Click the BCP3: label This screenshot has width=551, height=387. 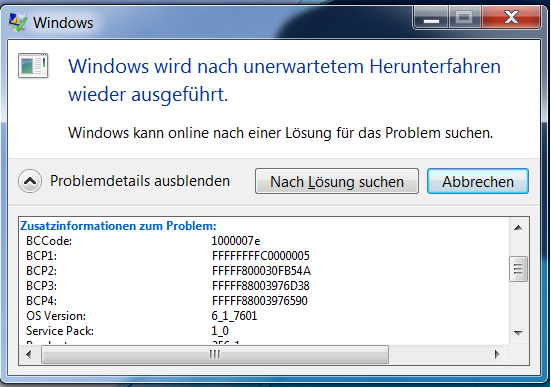coord(41,286)
